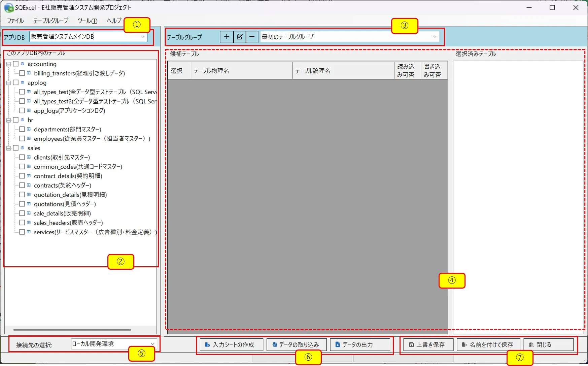Click データの出力 button

tap(360, 345)
